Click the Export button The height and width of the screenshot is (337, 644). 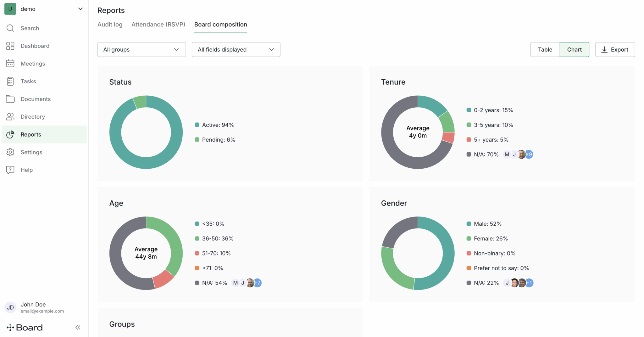pyautogui.click(x=615, y=50)
